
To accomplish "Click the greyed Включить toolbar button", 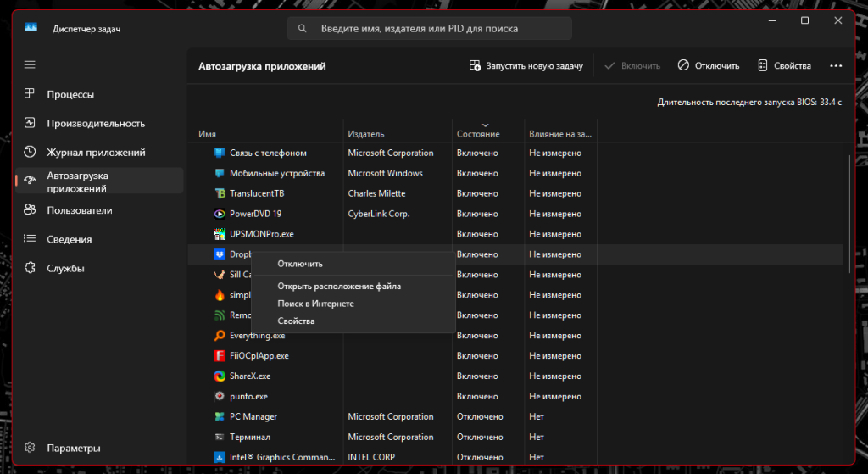I will pos(632,65).
